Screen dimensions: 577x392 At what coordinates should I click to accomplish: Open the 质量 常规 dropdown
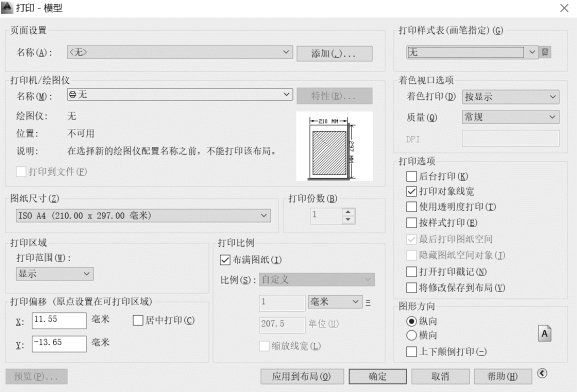tap(511, 117)
